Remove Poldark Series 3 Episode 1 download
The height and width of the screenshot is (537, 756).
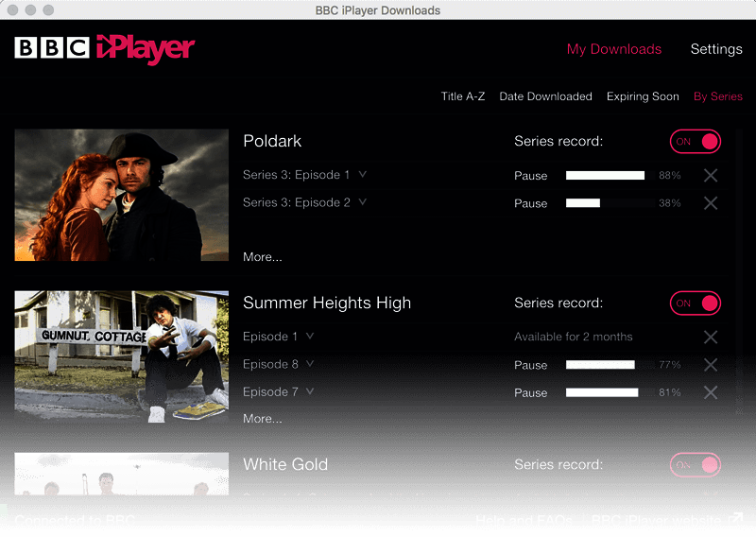[x=711, y=175]
